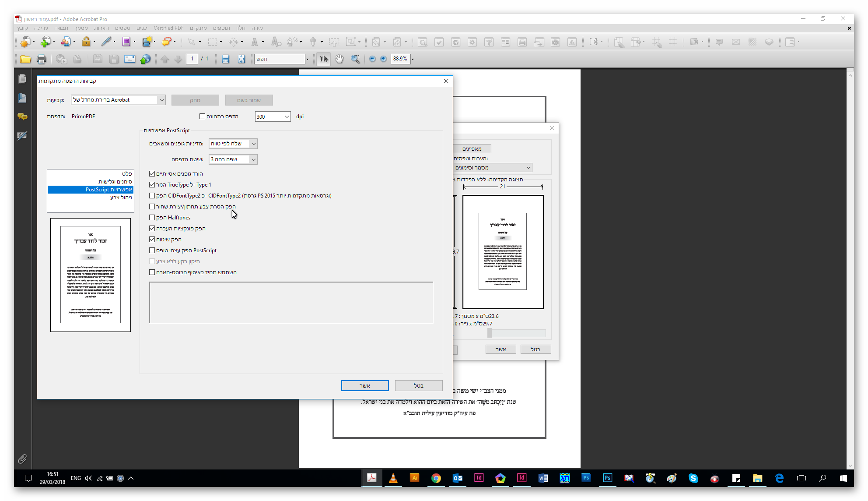Open VLC from the Windows taskbar

tap(393, 478)
